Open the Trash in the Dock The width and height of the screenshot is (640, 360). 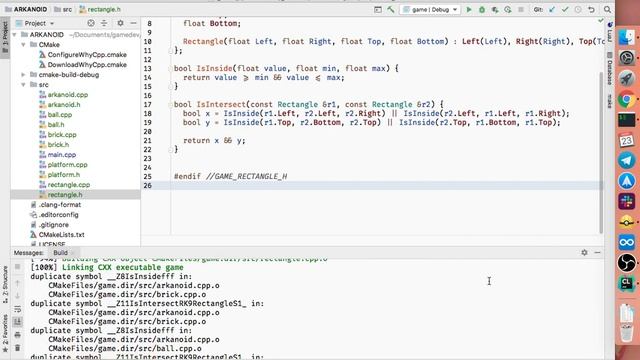[627, 332]
